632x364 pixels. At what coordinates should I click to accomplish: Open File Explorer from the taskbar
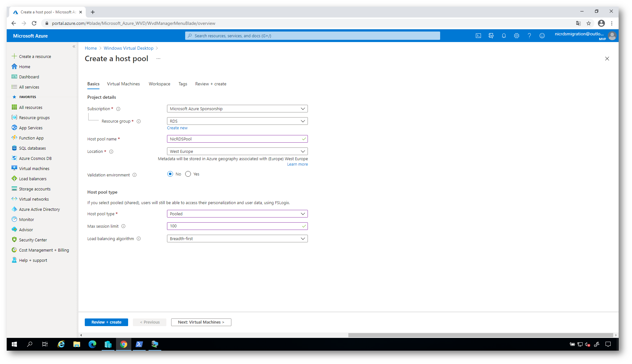(76, 344)
